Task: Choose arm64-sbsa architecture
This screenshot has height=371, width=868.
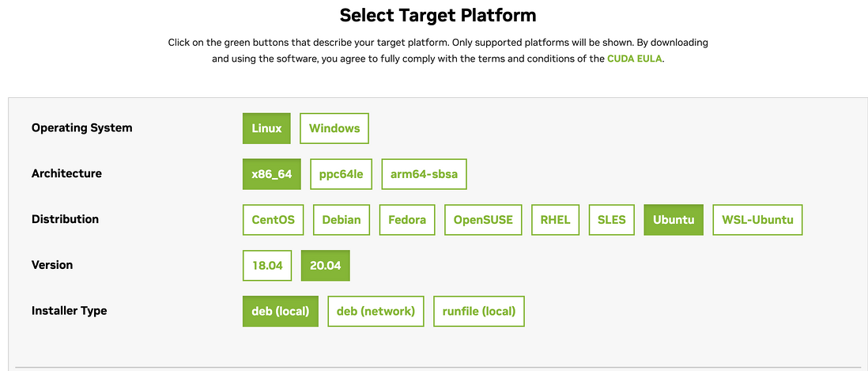Action: point(424,174)
